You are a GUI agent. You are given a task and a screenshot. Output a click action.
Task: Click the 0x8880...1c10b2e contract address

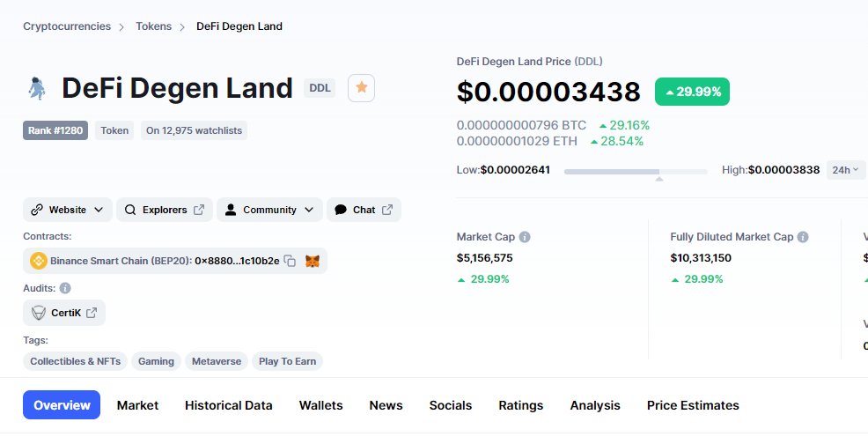[x=237, y=261]
